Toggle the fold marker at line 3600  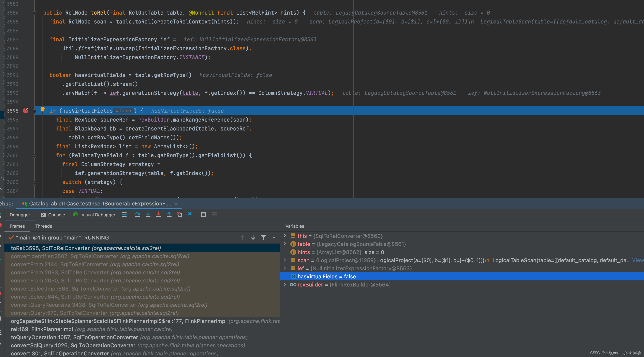tap(34, 156)
